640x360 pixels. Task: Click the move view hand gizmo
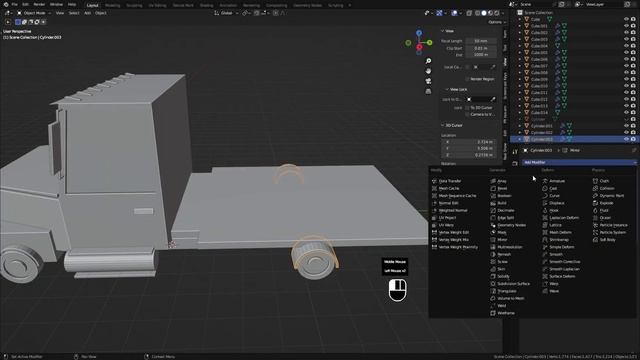pyautogui.click(x=428, y=71)
